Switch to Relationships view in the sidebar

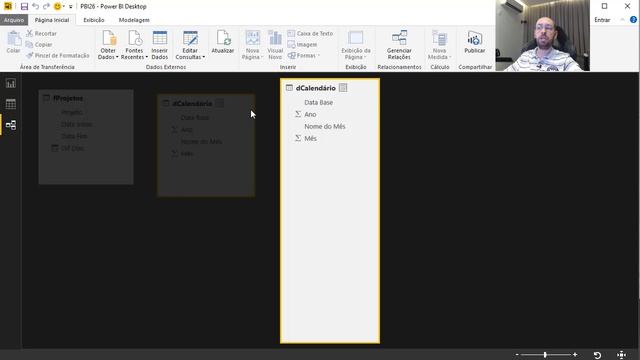point(11,125)
